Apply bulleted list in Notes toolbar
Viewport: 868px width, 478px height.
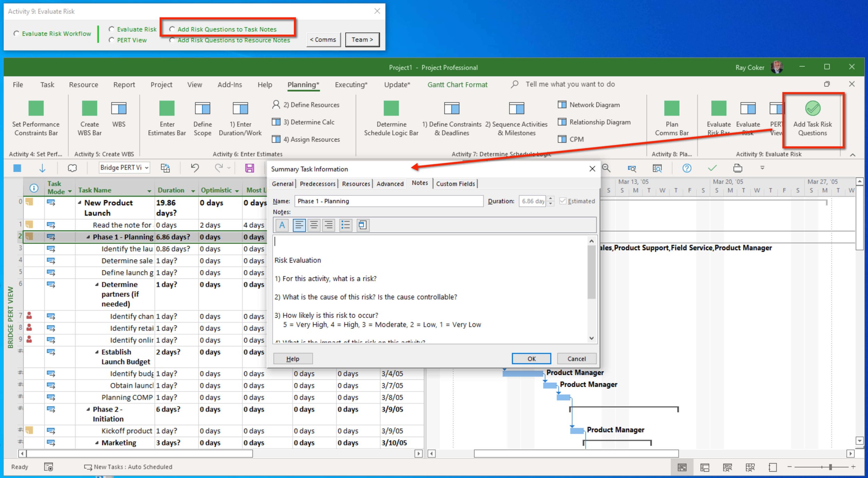[x=345, y=225]
